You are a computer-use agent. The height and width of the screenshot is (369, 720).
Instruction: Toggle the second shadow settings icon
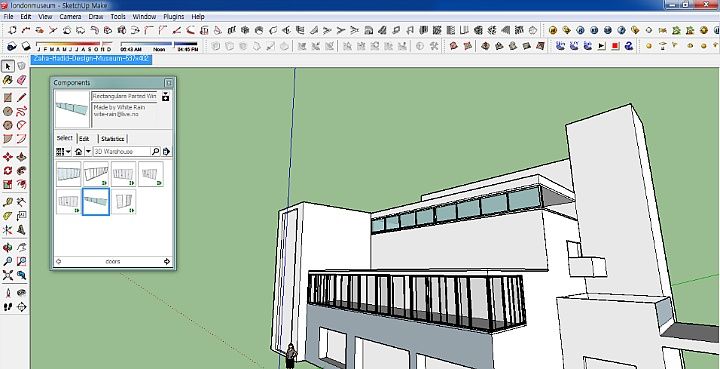tap(26, 46)
